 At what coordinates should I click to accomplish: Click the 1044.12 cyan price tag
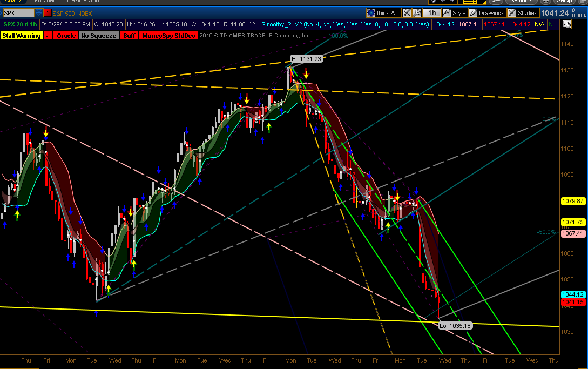[x=573, y=294]
